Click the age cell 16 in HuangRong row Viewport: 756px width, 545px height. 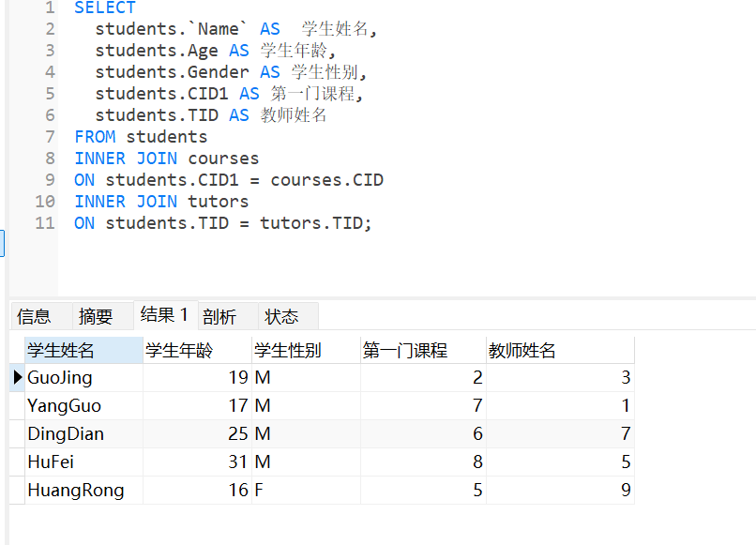[198, 490]
